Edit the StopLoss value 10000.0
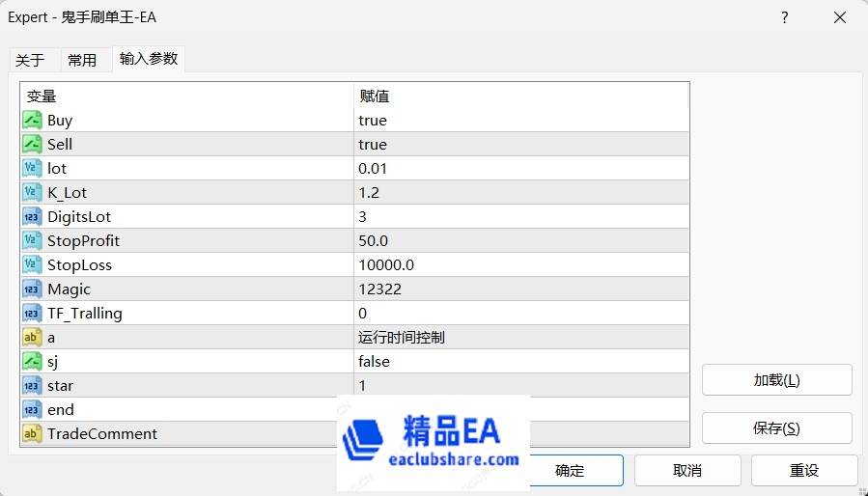Viewport: 868px width, 496px height. pyautogui.click(x=521, y=265)
